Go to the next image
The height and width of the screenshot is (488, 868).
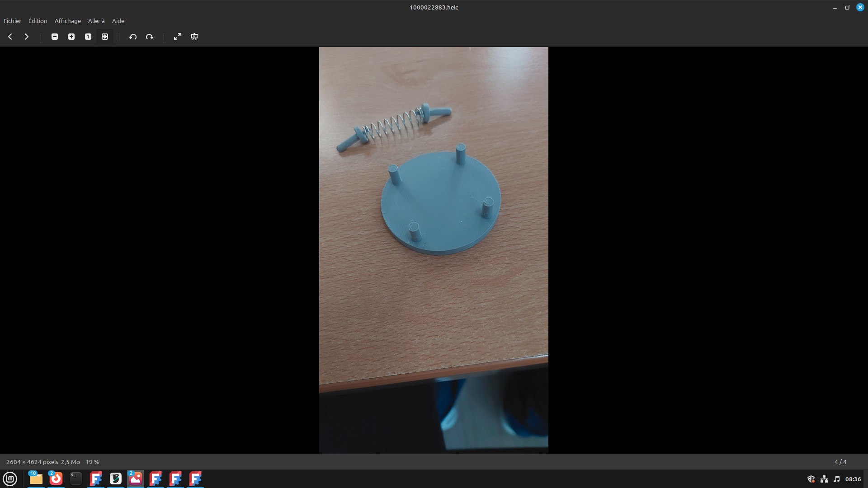tap(27, 37)
